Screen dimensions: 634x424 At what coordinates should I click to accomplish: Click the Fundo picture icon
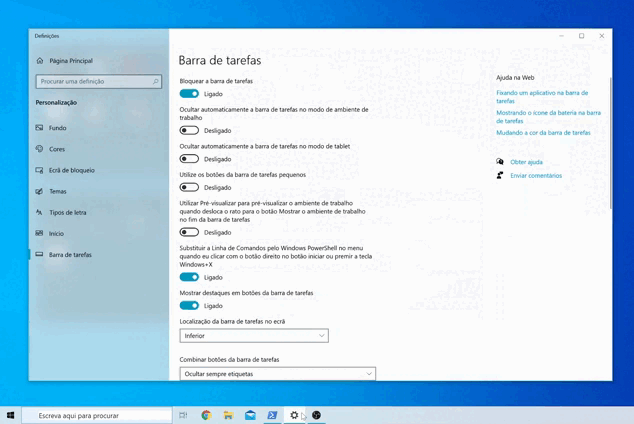coord(39,128)
